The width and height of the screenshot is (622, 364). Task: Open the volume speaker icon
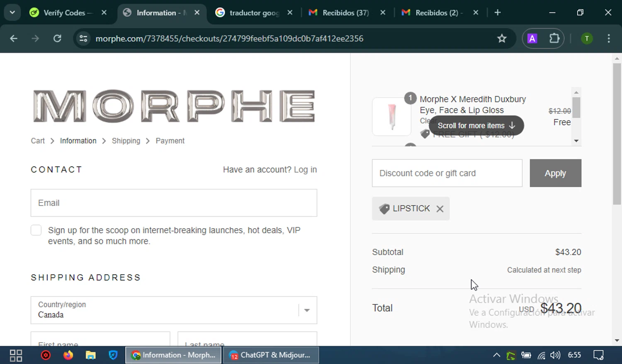coord(555,355)
